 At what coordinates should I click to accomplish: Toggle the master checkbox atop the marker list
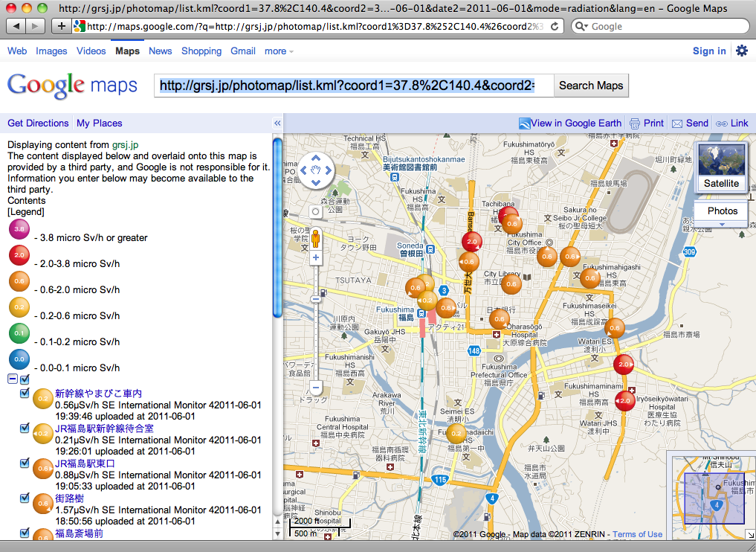pyautogui.click(x=25, y=379)
